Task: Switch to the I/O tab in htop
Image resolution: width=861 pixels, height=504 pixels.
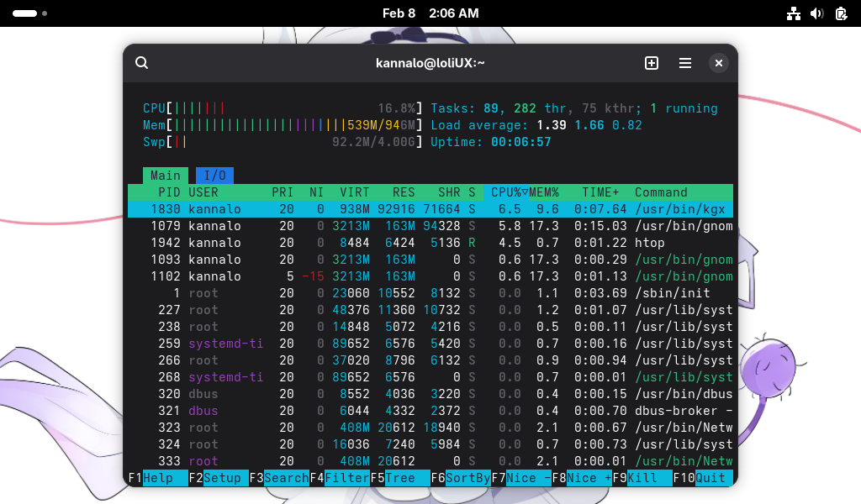Action: [214, 176]
